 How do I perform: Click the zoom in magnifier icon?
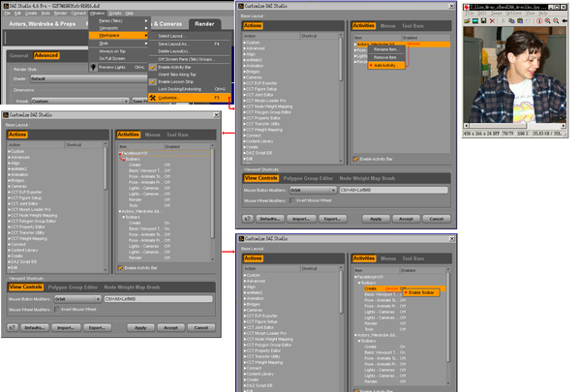click(x=548, y=21)
